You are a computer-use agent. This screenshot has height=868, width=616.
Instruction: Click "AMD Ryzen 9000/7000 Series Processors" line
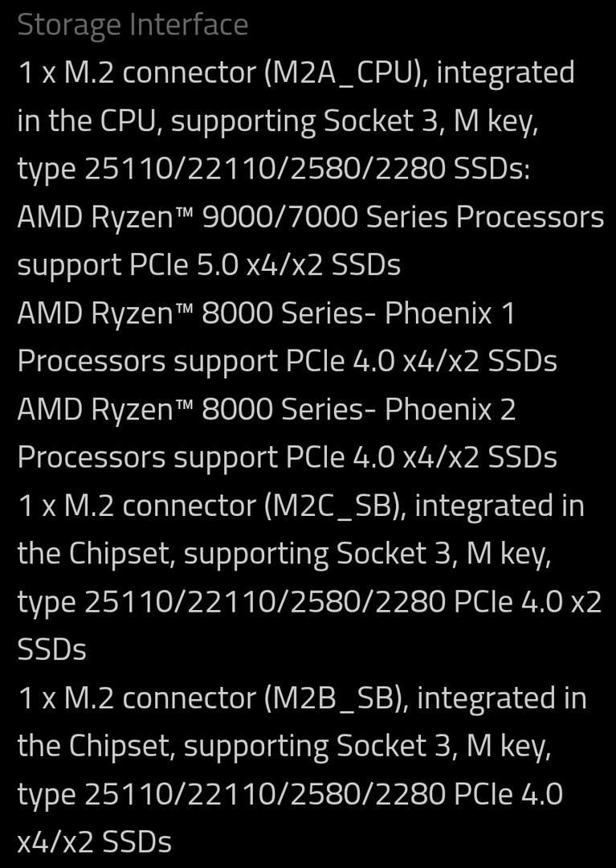310,218
